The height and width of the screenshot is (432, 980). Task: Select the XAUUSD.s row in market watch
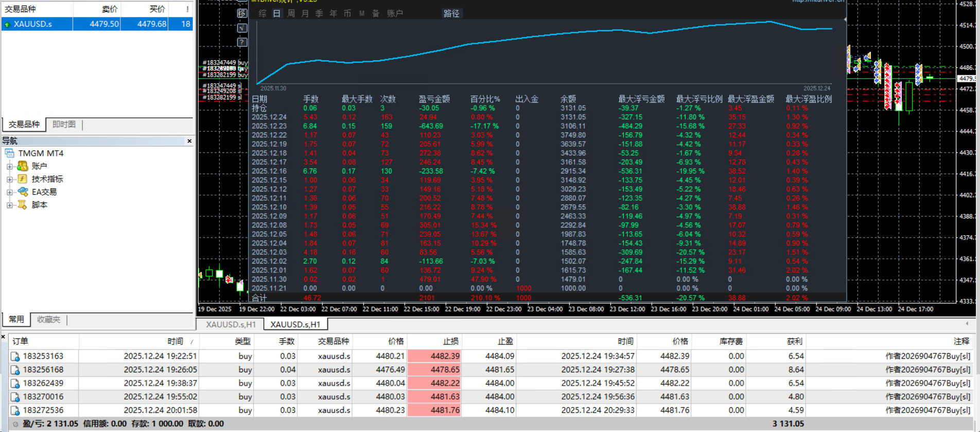click(x=97, y=24)
